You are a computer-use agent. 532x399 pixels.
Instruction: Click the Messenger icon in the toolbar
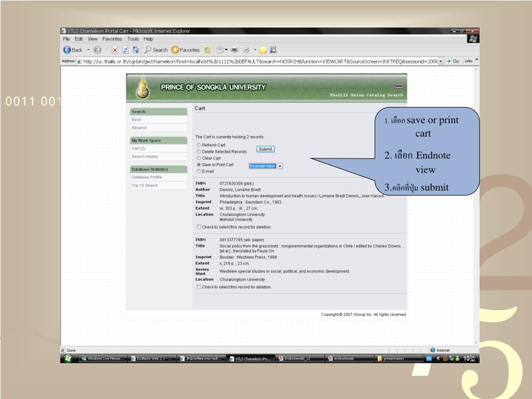(x=273, y=50)
